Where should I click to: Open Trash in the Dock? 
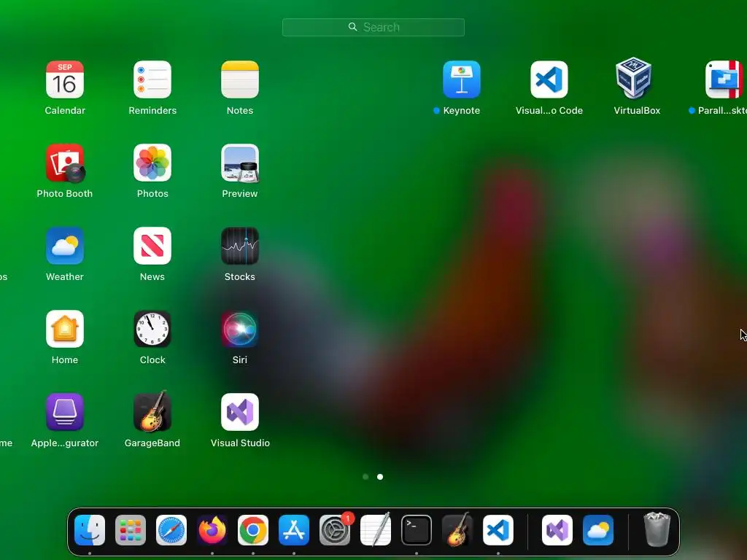[657, 529]
